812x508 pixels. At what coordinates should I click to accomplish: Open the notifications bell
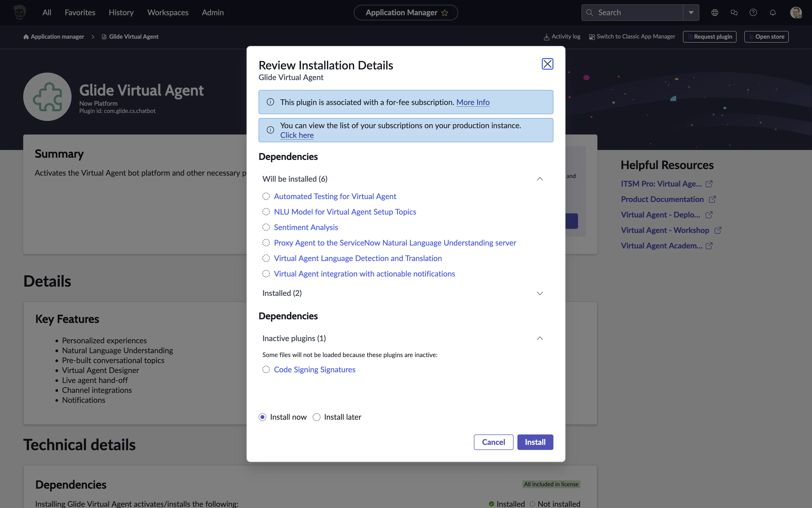coord(772,12)
